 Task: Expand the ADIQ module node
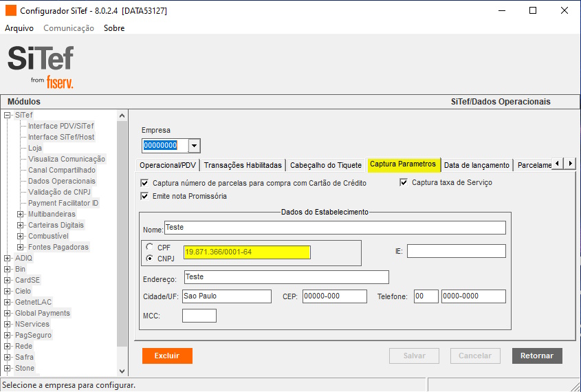pos(7,259)
